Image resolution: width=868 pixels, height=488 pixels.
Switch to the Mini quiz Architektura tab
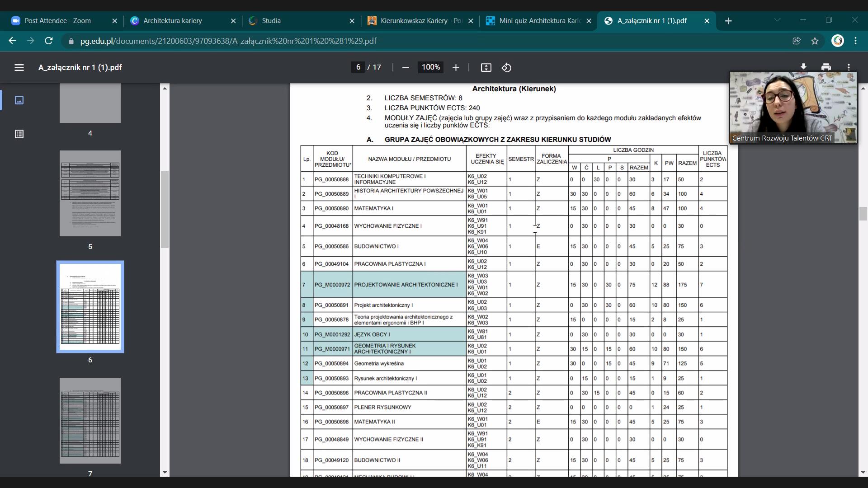540,21
